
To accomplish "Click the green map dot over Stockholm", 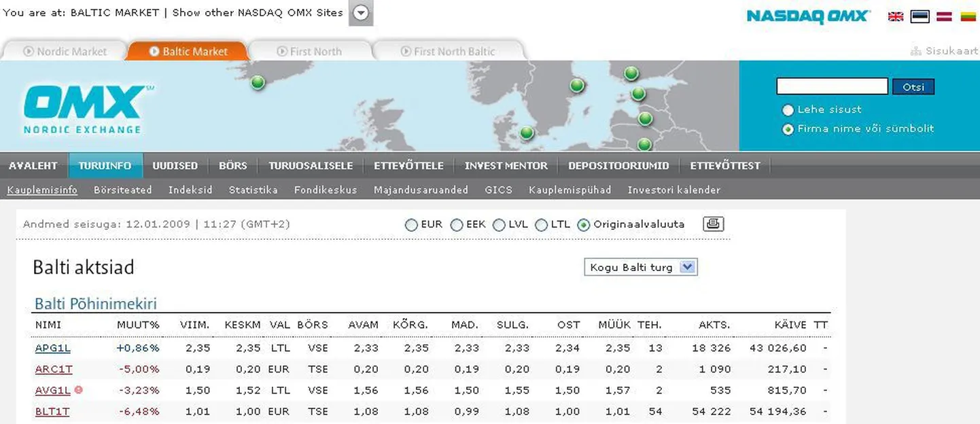I will tap(577, 85).
